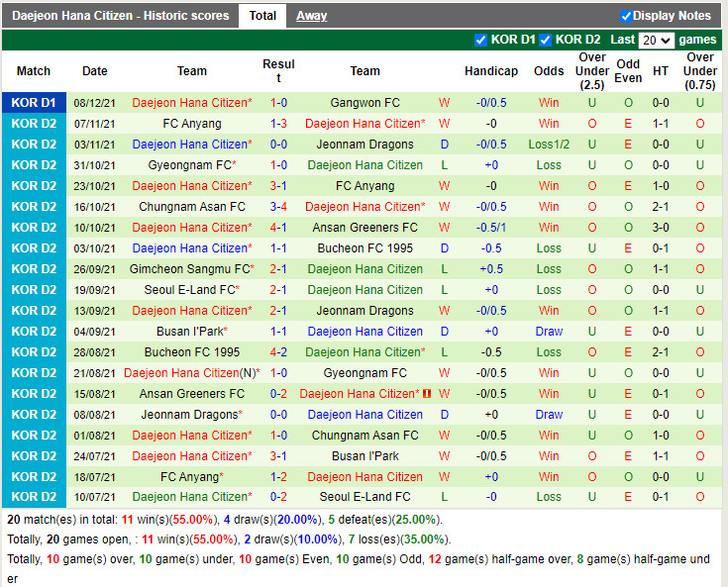Open the Last games count dropdown
Image resolution: width=728 pixels, height=587 pixels.
657,41
